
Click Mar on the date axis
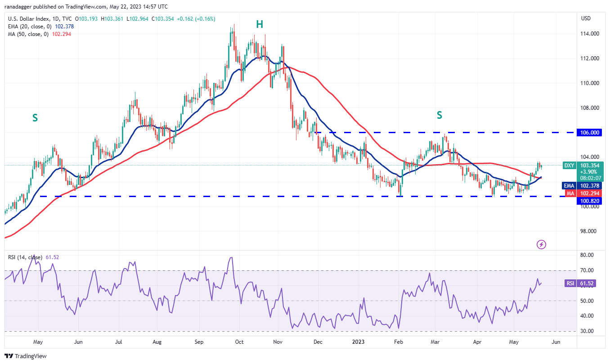[x=435, y=342]
